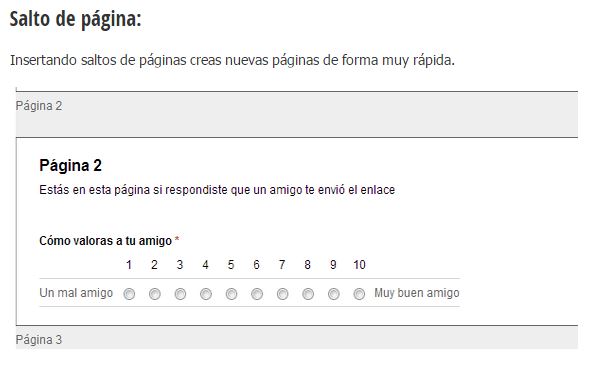The image size is (592, 377).
Task: Click the Página 2 page break bar
Action: point(297,114)
